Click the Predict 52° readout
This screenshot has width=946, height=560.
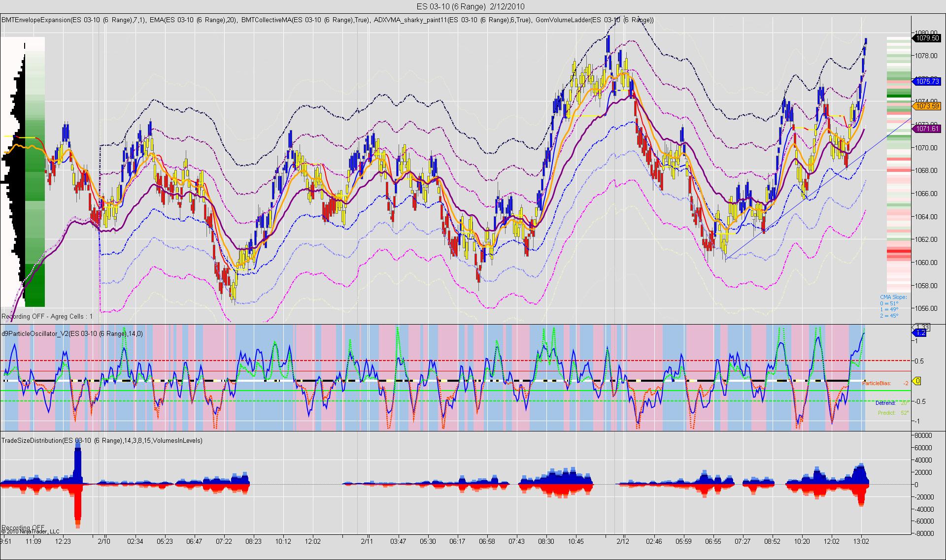893,413
